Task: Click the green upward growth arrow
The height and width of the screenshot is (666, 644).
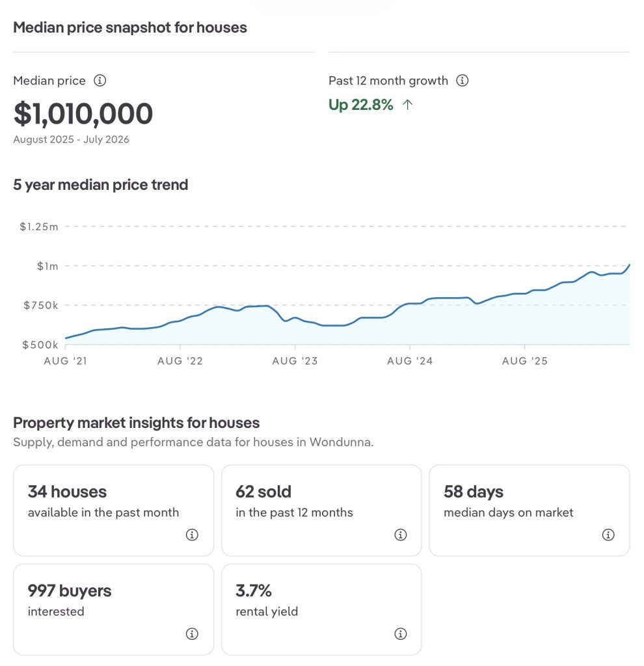Action: 407,105
